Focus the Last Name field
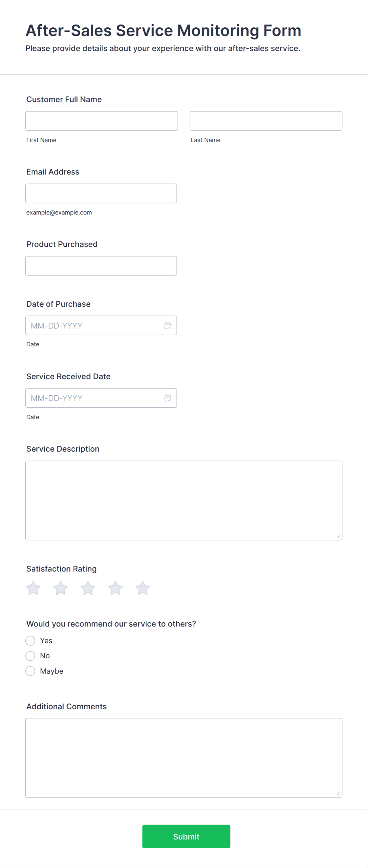The height and width of the screenshot is (868, 368). click(x=266, y=121)
